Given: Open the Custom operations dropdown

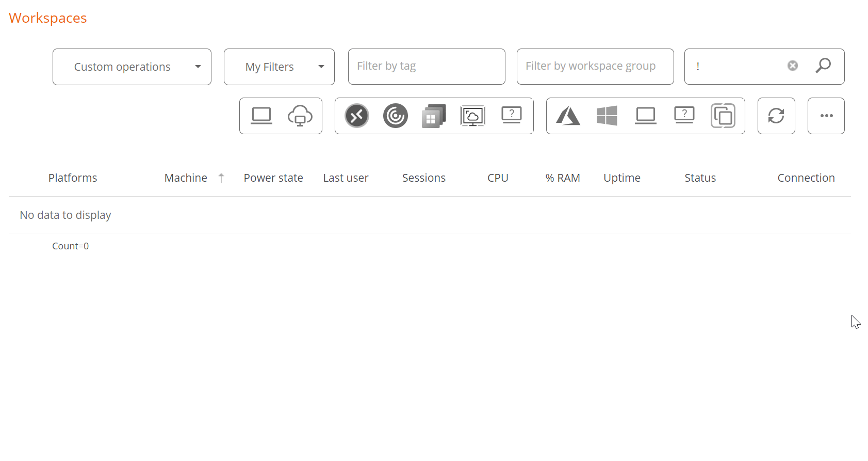Looking at the screenshot, I should coord(132,67).
